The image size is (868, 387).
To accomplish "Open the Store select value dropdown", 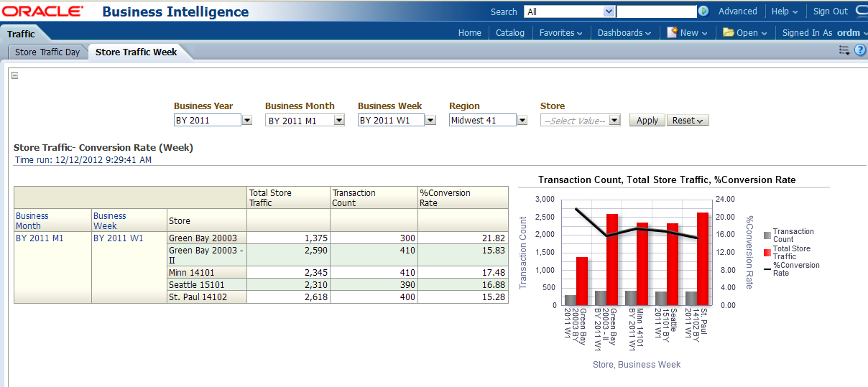I will pyautogui.click(x=614, y=121).
